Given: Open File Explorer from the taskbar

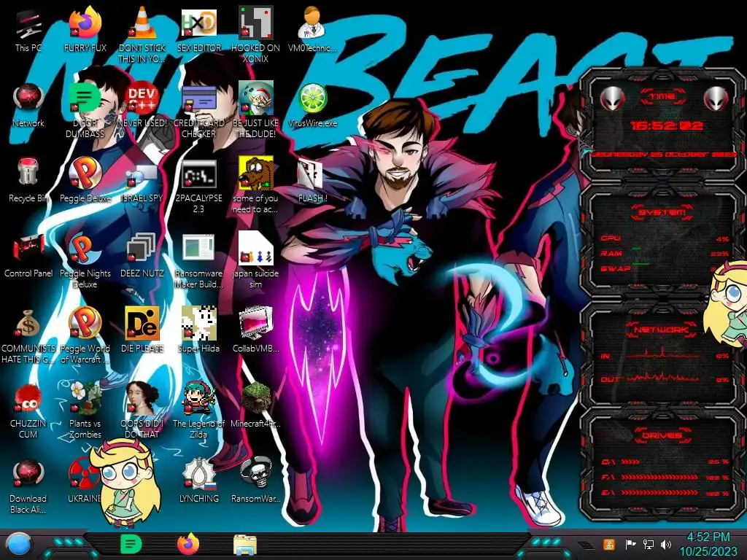Looking at the screenshot, I should (245, 545).
